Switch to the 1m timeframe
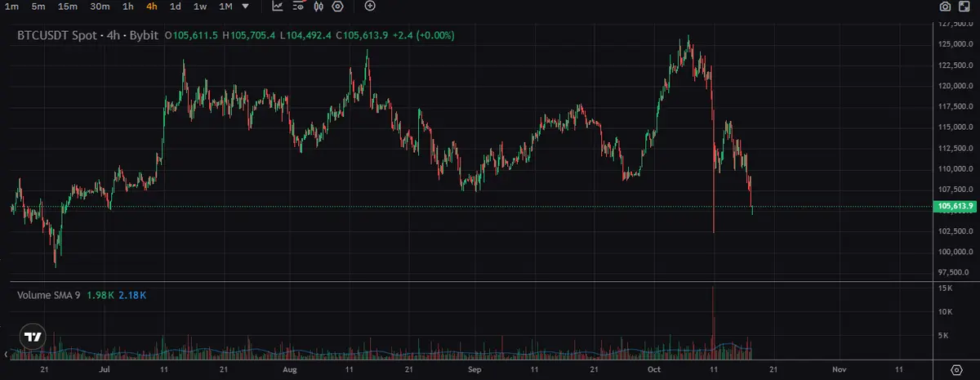This screenshot has width=980, height=380. click(11, 7)
